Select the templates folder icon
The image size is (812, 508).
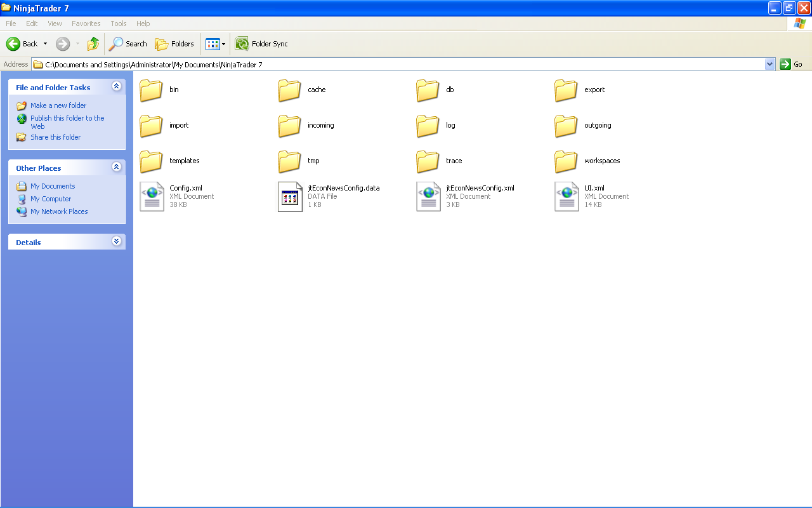(151, 161)
